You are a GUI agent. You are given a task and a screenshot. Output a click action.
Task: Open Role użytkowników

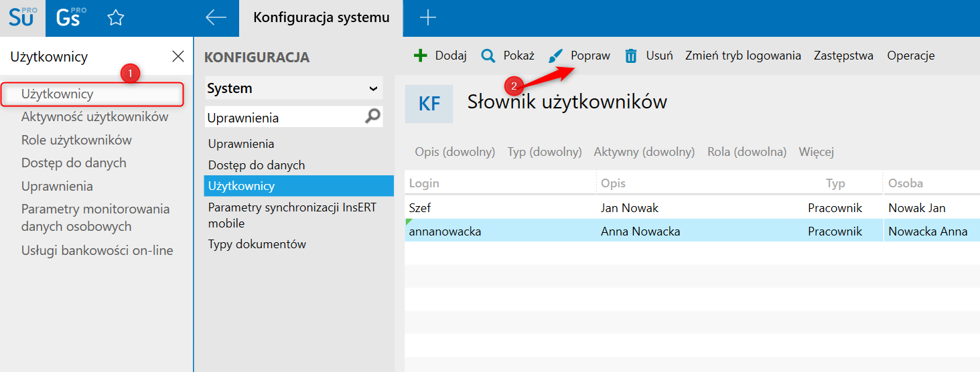point(76,140)
